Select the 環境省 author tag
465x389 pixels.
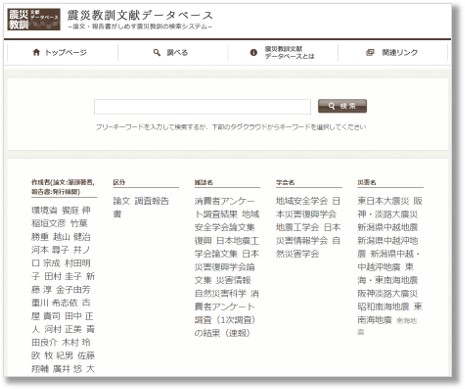[x=45, y=210]
